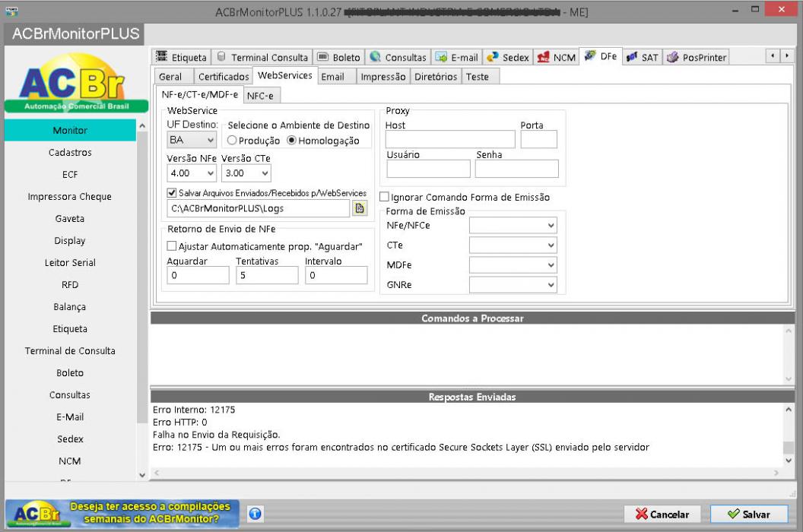Screen dimensions: 803x532
Task: Select Monitor in the sidebar
Action: coord(70,130)
